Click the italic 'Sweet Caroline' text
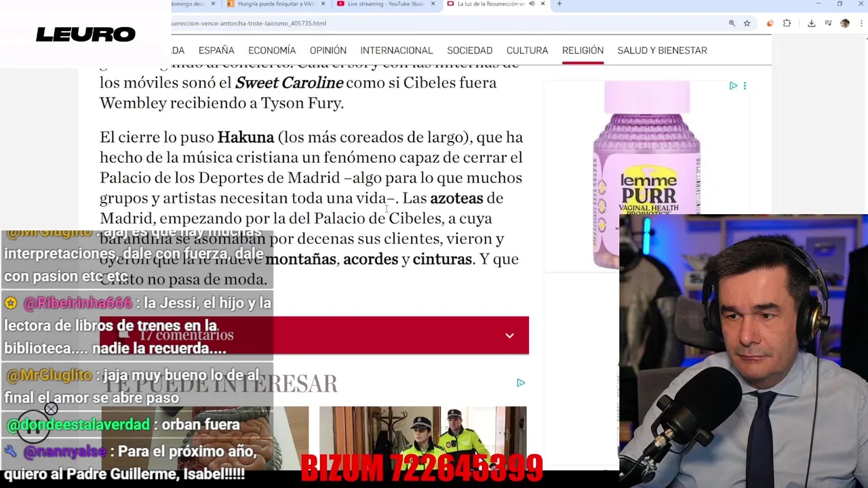This screenshot has height=488, width=868. click(x=289, y=83)
